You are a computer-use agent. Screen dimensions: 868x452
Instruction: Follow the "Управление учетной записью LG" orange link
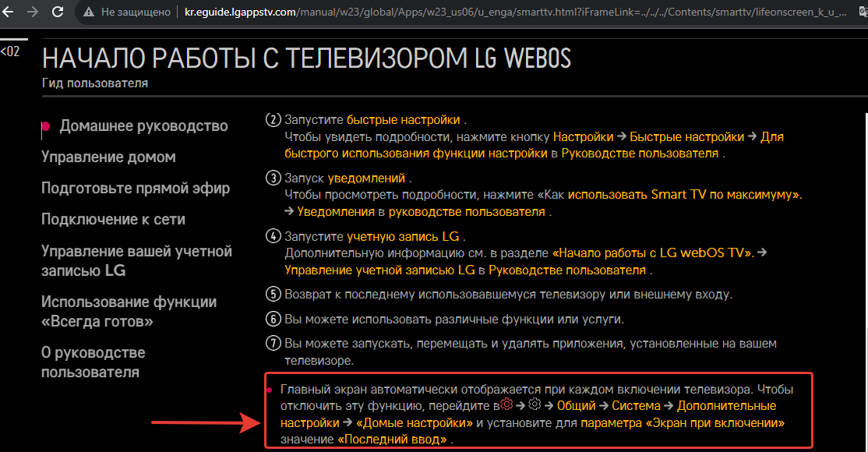click(x=379, y=270)
